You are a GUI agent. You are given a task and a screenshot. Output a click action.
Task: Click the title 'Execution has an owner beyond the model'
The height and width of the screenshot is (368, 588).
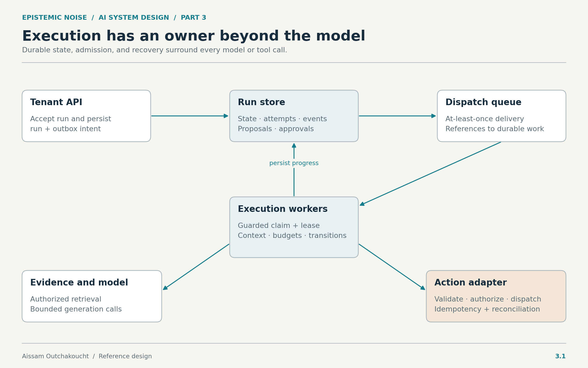193,36
